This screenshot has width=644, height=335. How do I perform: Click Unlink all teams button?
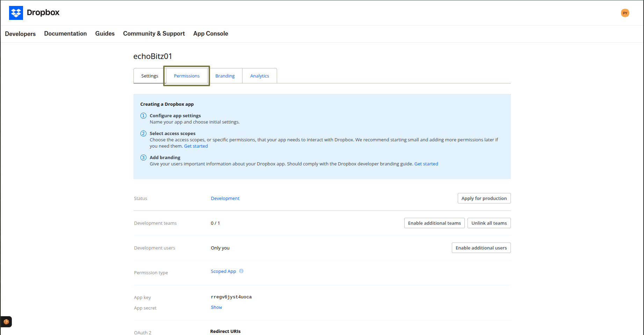[489, 223]
